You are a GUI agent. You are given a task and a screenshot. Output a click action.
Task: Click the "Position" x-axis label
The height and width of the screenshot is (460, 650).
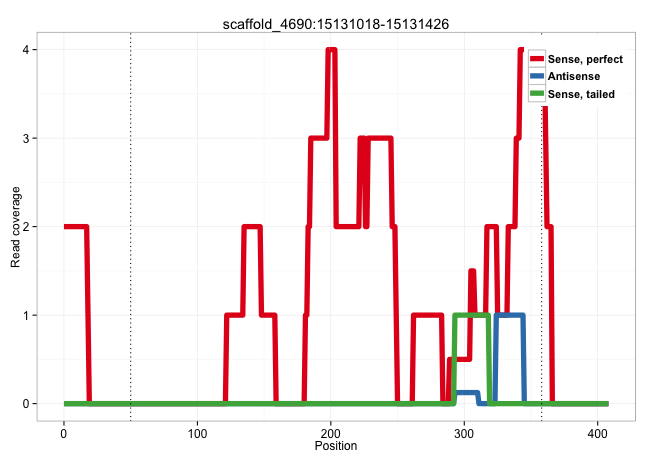pos(336,446)
